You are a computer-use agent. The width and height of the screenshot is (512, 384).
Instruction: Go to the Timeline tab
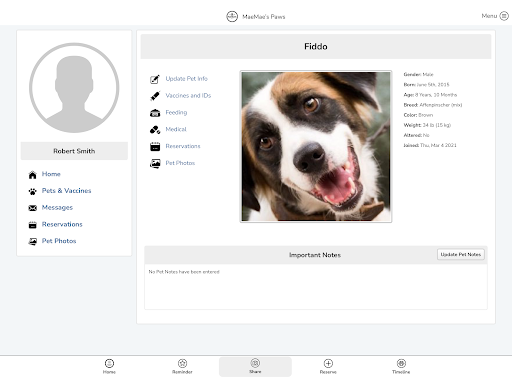pyautogui.click(x=401, y=366)
